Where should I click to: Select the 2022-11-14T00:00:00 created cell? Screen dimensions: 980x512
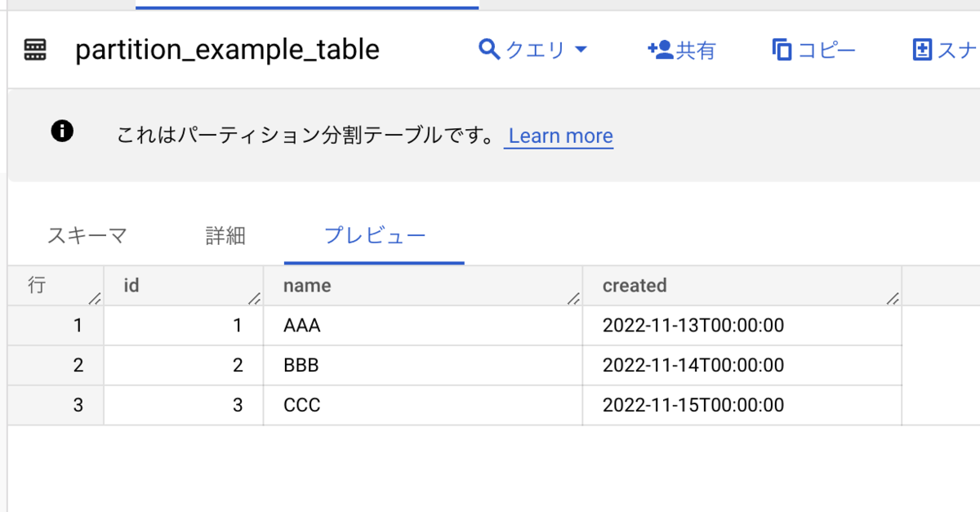coord(693,366)
